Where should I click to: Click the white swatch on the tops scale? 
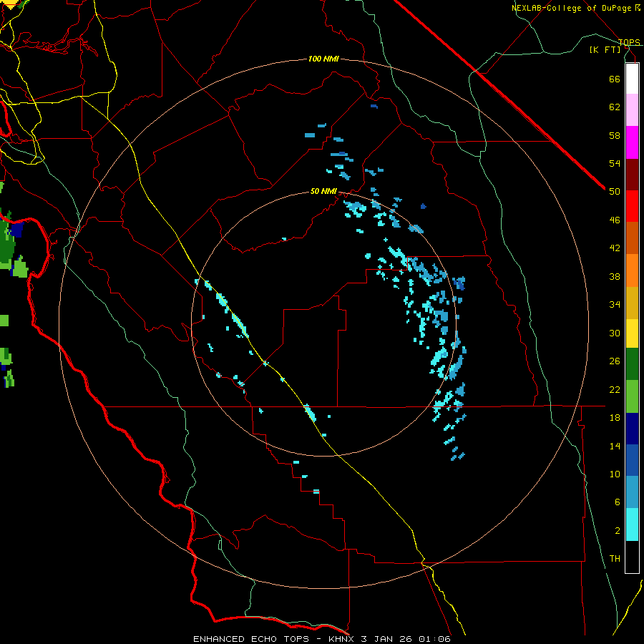(x=632, y=79)
